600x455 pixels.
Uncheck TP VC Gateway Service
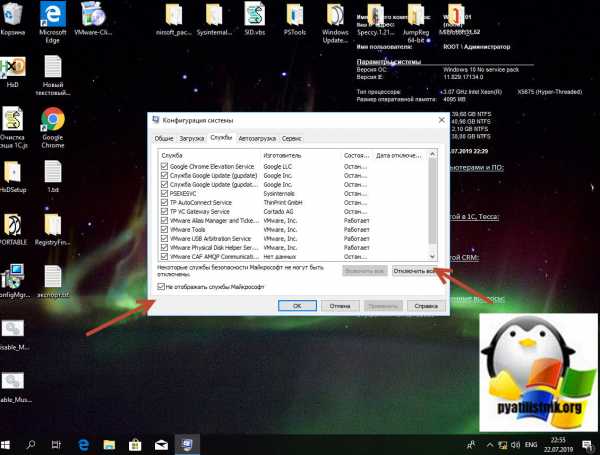pos(165,211)
